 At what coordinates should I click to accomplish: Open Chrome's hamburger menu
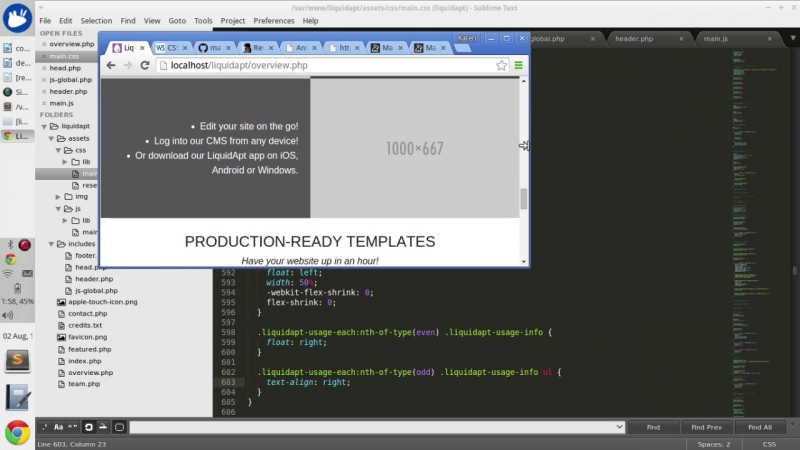pyautogui.click(x=518, y=65)
